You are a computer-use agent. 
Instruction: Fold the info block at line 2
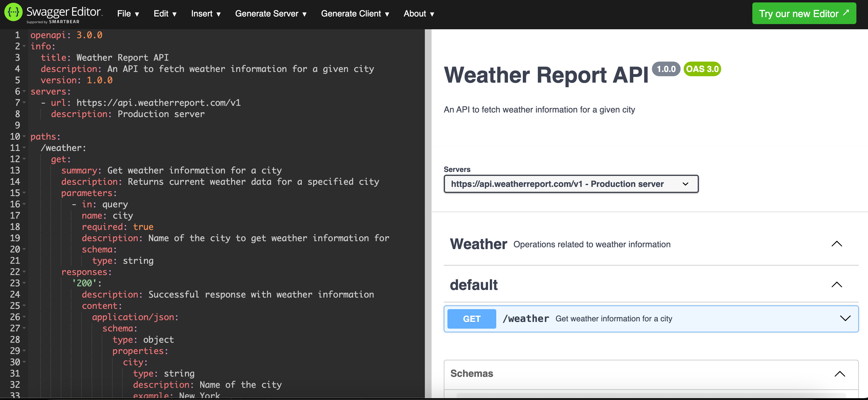[x=24, y=46]
